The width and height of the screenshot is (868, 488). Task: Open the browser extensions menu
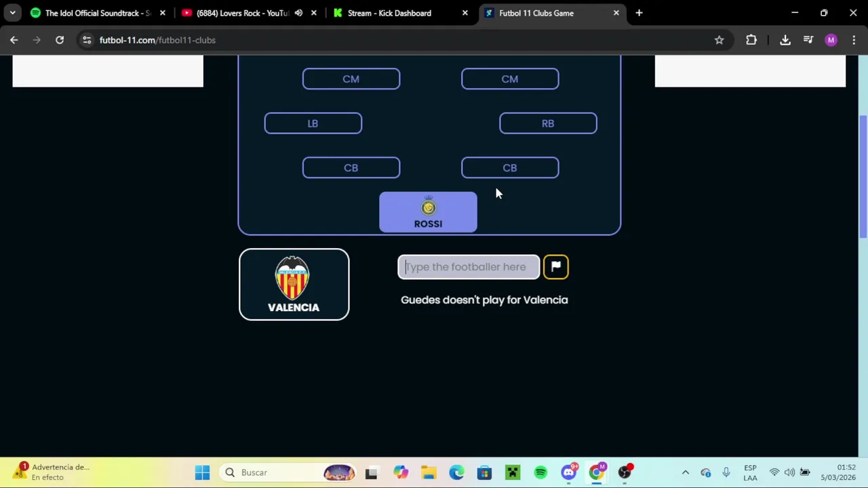(751, 40)
